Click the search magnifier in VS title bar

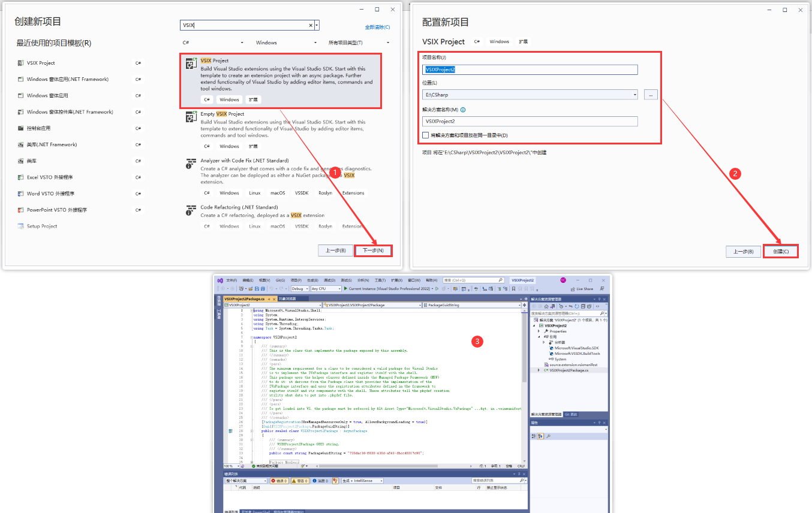500,280
